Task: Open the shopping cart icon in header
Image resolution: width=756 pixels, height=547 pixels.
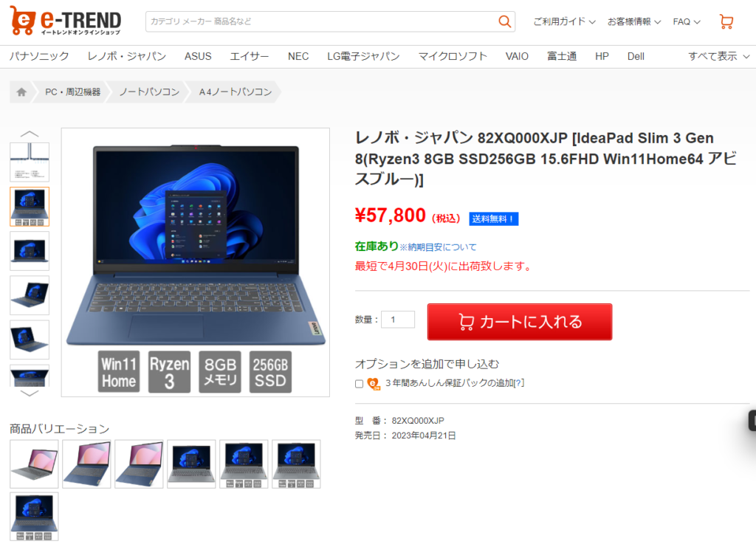Action: tap(726, 21)
